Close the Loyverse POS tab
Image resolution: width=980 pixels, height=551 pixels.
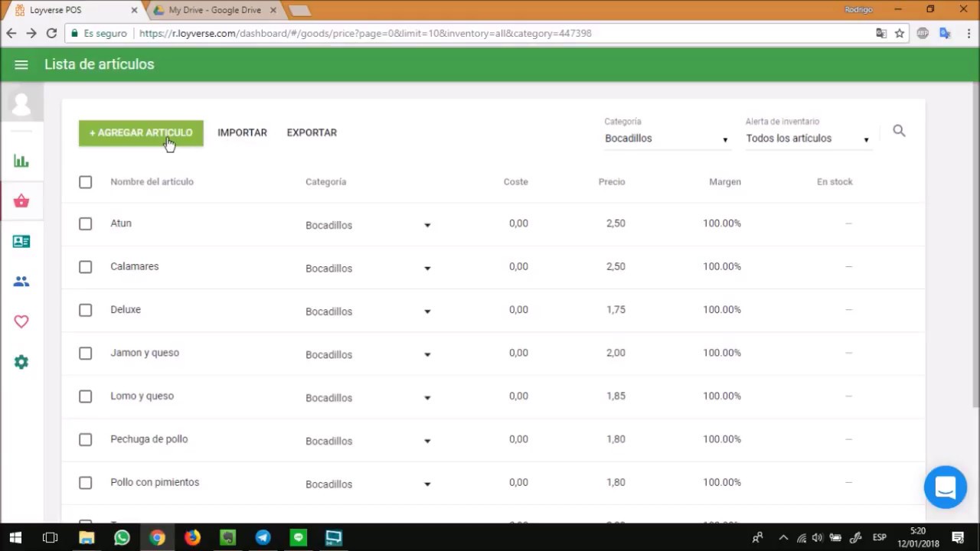click(x=134, y=10)
